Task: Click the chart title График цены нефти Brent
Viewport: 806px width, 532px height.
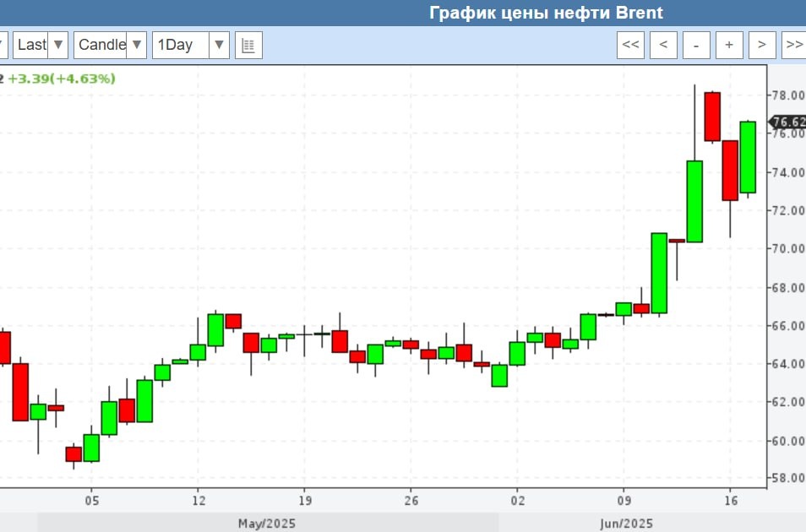Action: click(x=546, y=13)
